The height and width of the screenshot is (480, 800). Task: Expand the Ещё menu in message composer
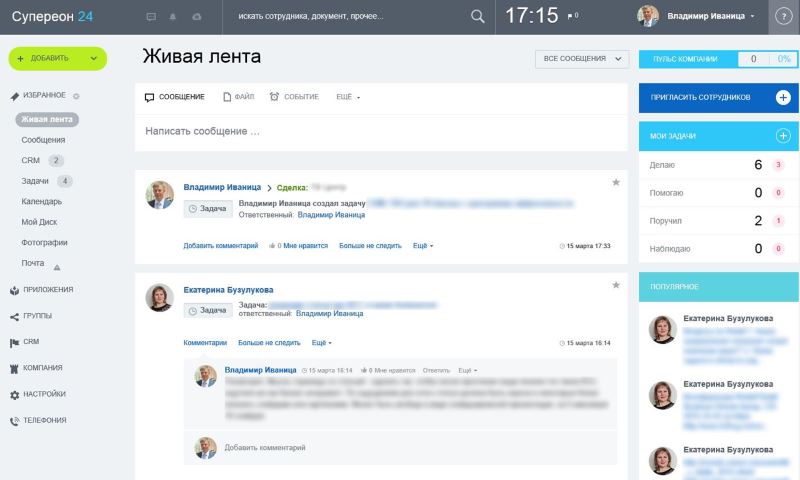348,97
